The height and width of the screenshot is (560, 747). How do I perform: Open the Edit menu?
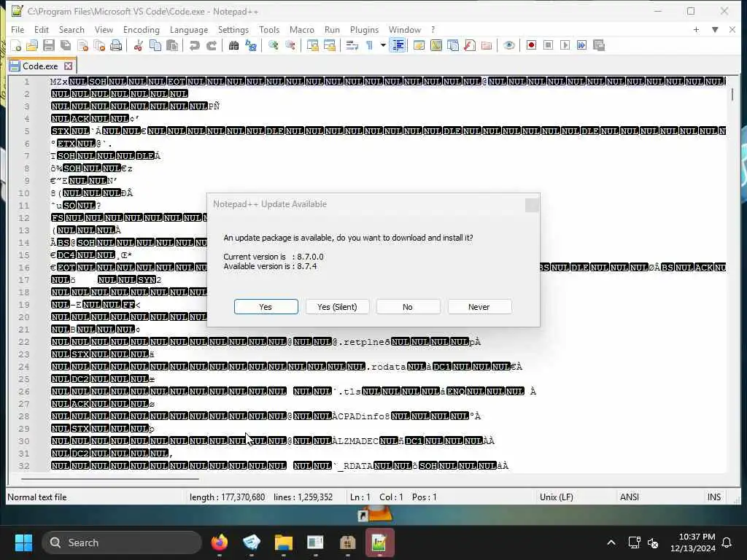coord(42,29)
